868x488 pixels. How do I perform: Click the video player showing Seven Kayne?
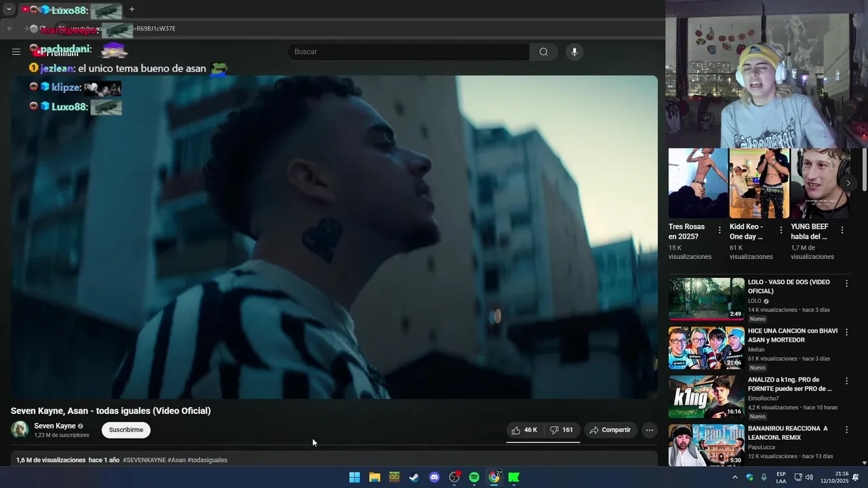[334, 237]
